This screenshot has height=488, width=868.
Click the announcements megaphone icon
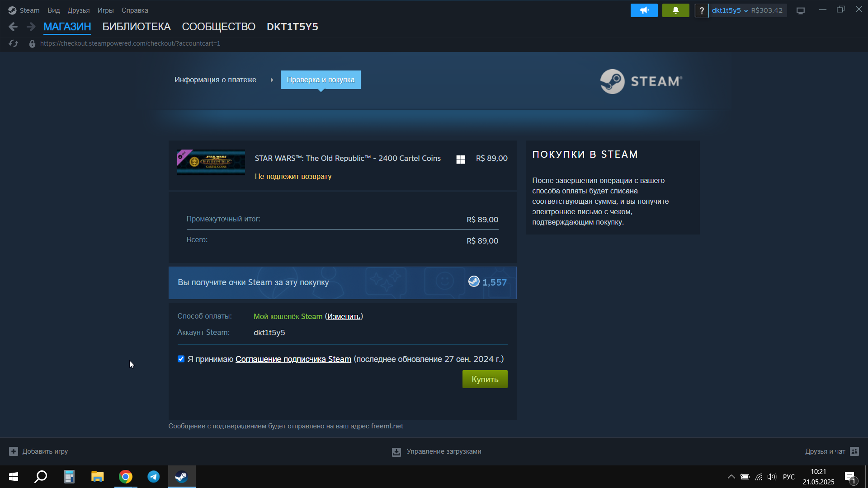point(644,10)
